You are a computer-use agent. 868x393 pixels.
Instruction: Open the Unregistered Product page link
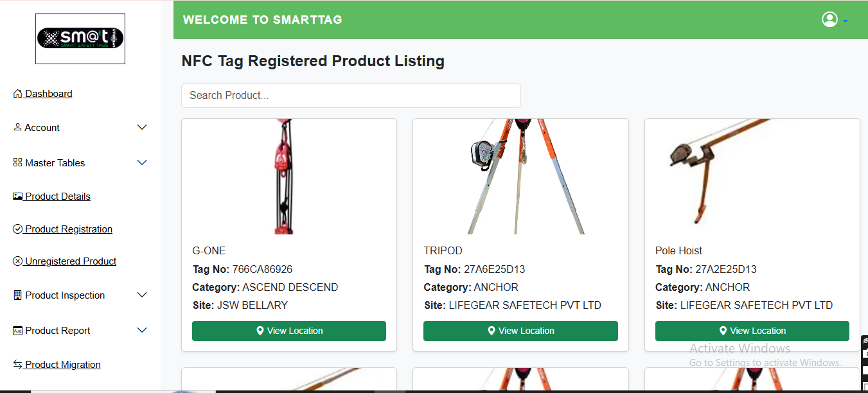[71, 261]
